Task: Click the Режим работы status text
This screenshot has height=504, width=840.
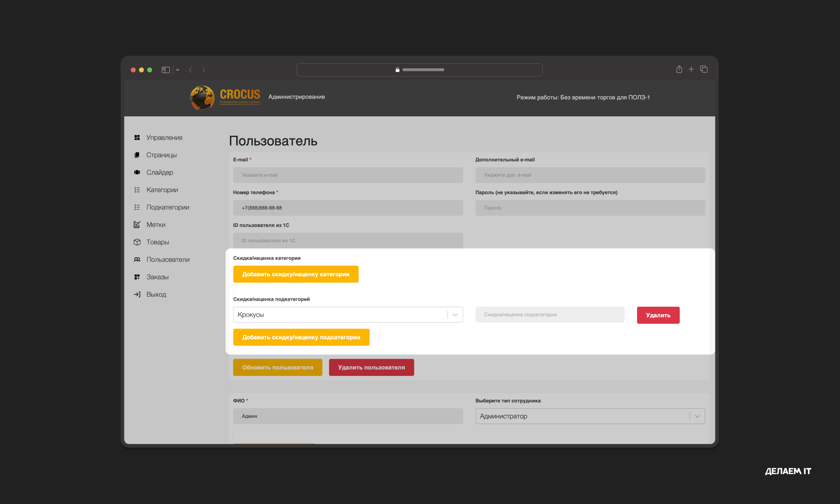Action: (583, 97)
